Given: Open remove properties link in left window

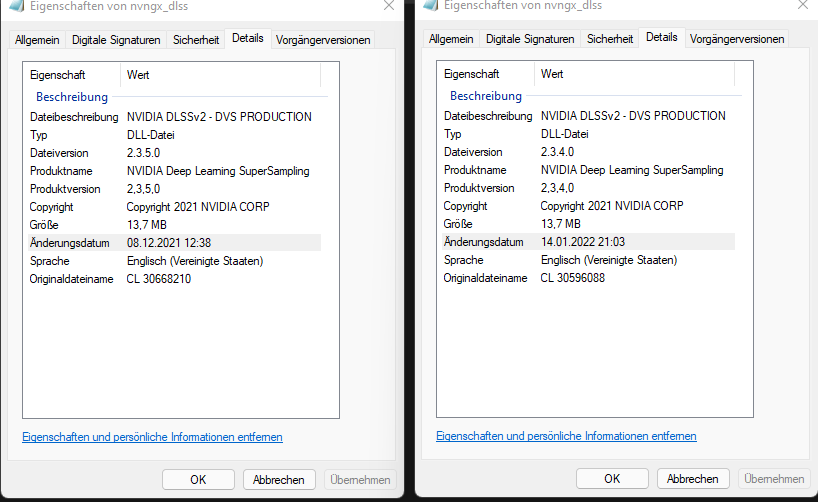Looking at the screenshot, I should click(152, 437).
